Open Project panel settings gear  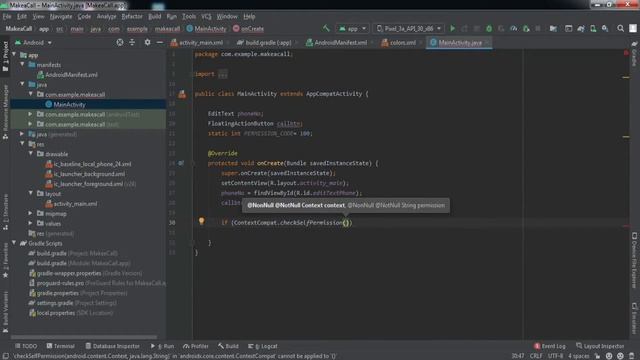pyautogui.click(x=147, y=42)
